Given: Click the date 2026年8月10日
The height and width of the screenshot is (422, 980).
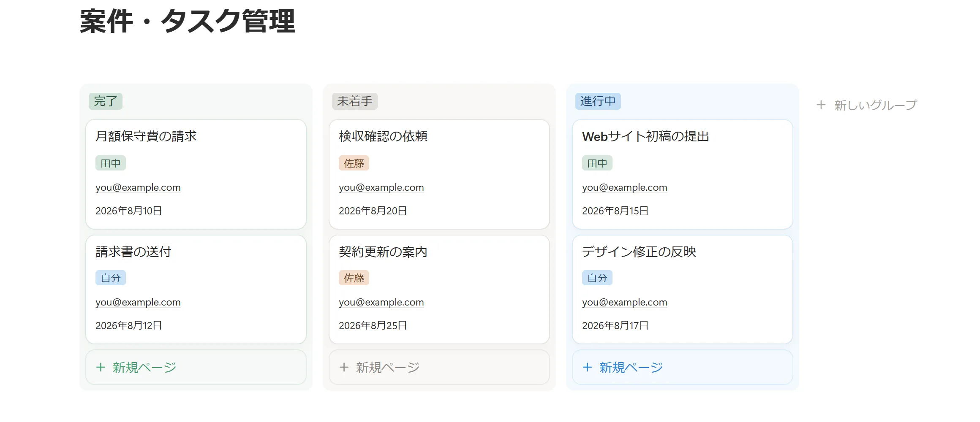Looking at the screenshot, I should point(129,211).
